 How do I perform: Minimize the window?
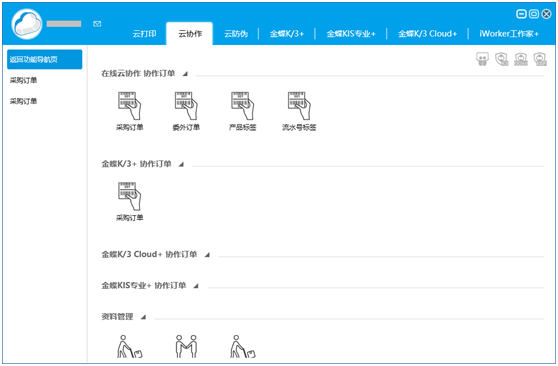521,14
